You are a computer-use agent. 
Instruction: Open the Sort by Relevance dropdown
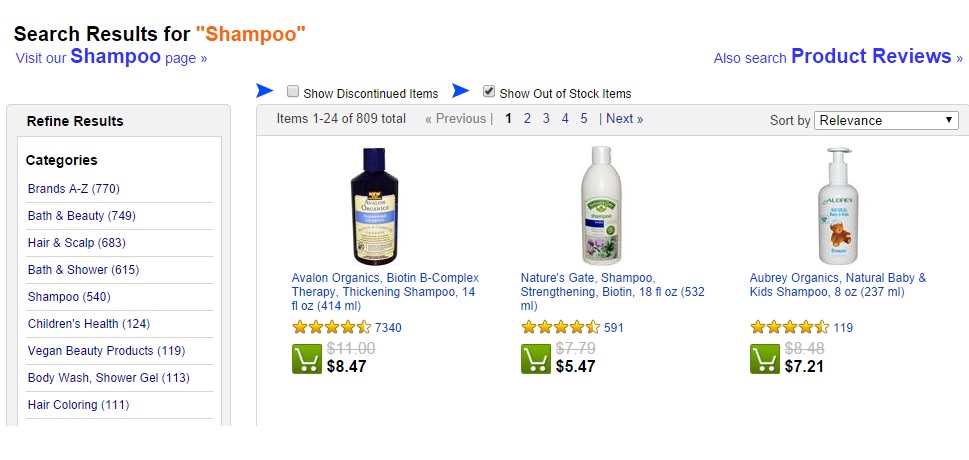(886, 120)
